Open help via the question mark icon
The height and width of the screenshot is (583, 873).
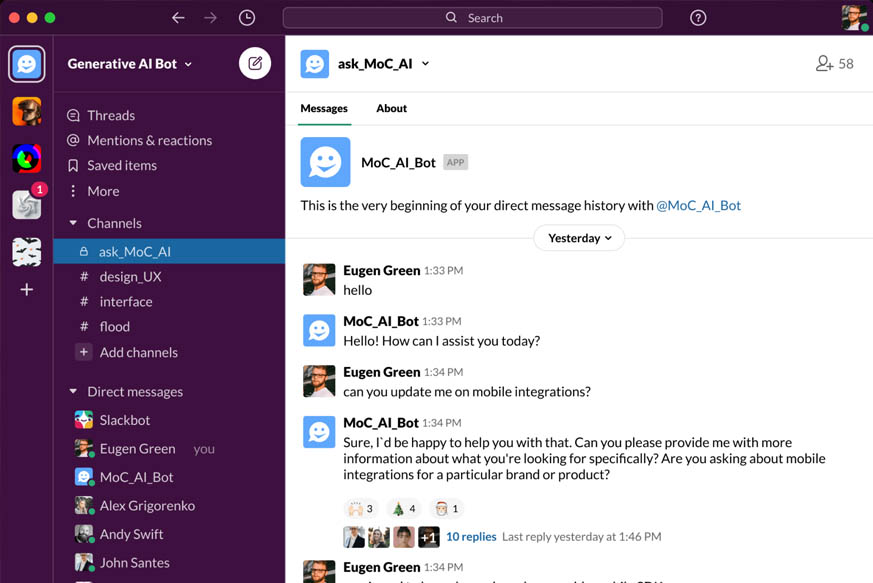click(698, 18)
